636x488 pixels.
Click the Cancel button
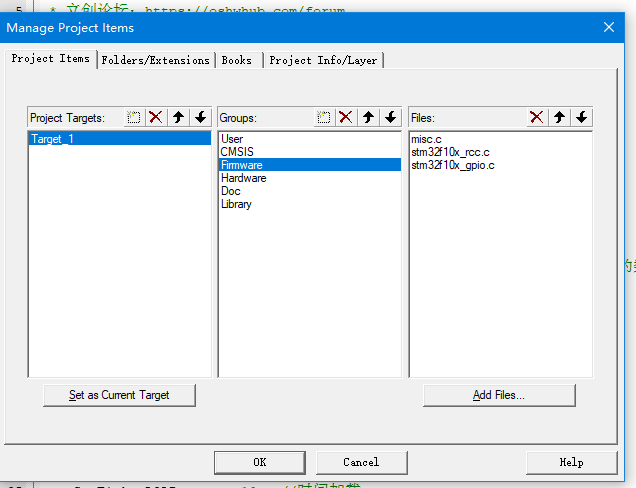pos(361,462)
